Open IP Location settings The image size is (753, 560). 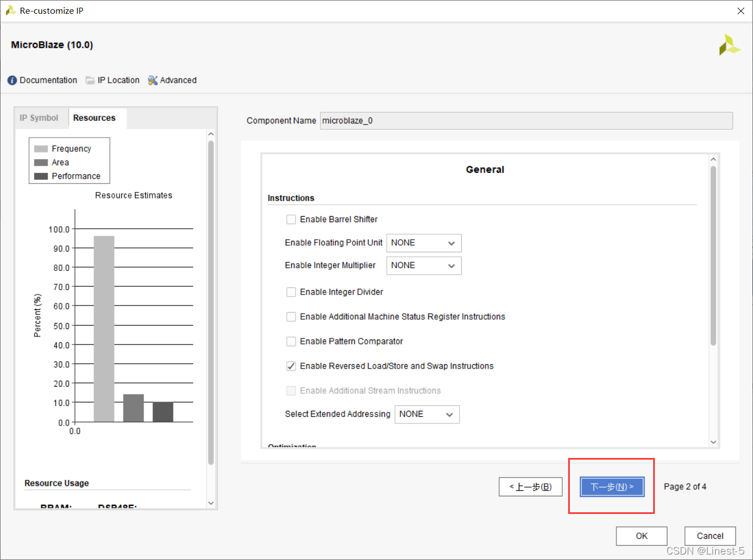pos(118,80)
